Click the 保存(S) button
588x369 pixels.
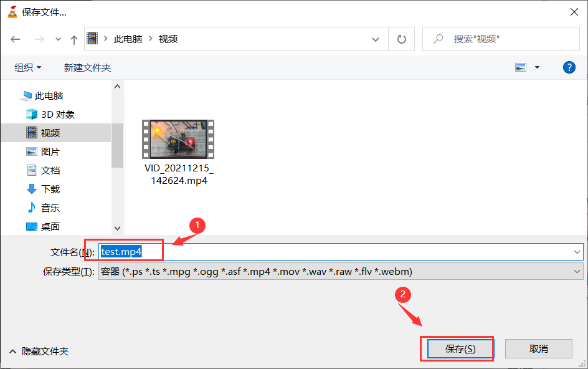pos(460,349)
